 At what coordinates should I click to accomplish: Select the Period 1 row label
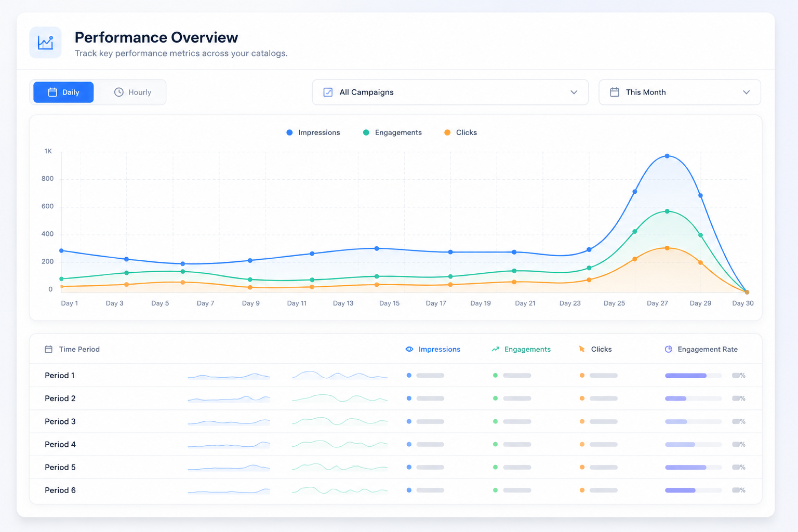60,375
